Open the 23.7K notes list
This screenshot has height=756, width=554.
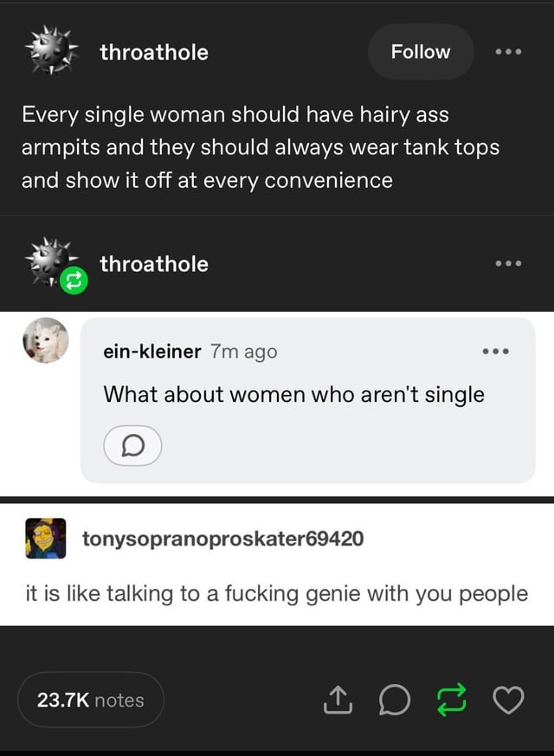point(91,700)
